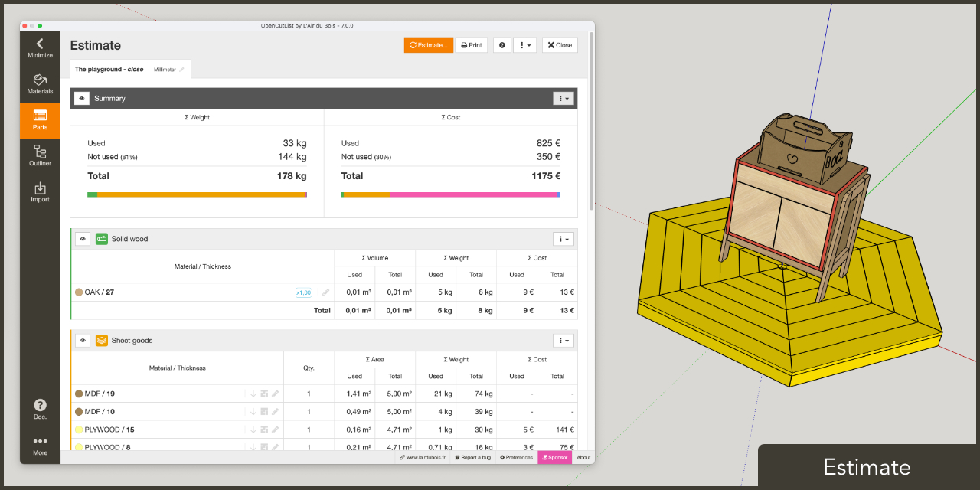Image resolution: width=980 pixels, height=490 pixels.
Task: Edit the MDF / 19 material with the pencil
Action: (276, 394)
